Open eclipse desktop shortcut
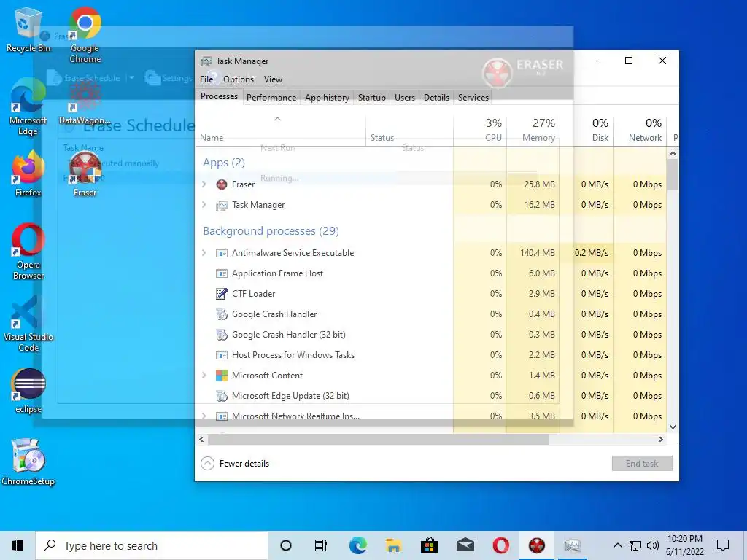The height and width of the screenshot is (560, 747). [x=28, y=392]
